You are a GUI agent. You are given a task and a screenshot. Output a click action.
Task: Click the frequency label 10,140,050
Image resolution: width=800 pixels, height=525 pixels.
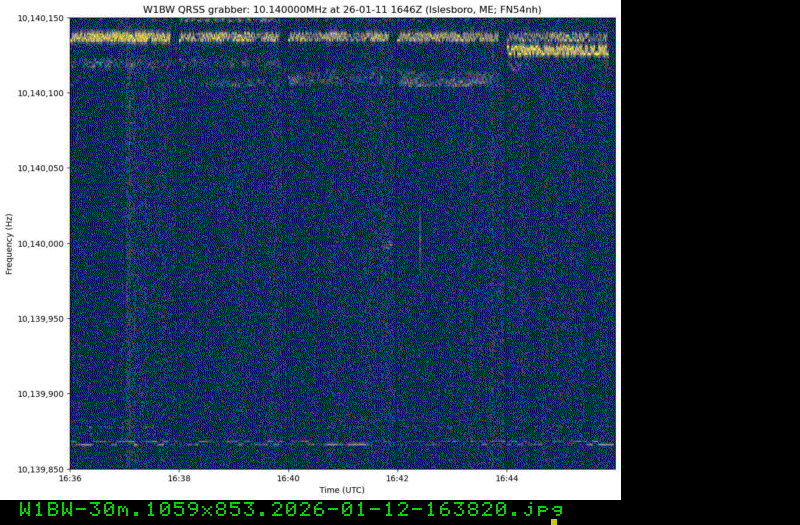pos(41,168)
